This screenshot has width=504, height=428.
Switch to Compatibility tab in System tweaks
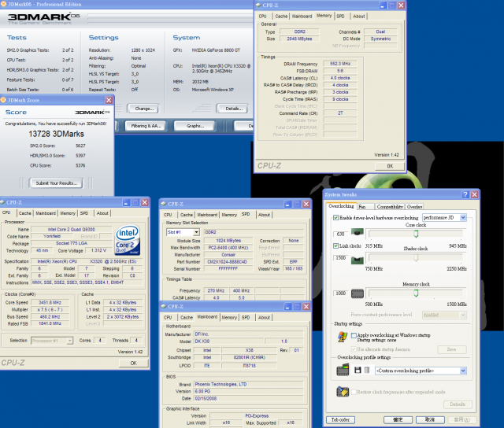coord(390,207)
